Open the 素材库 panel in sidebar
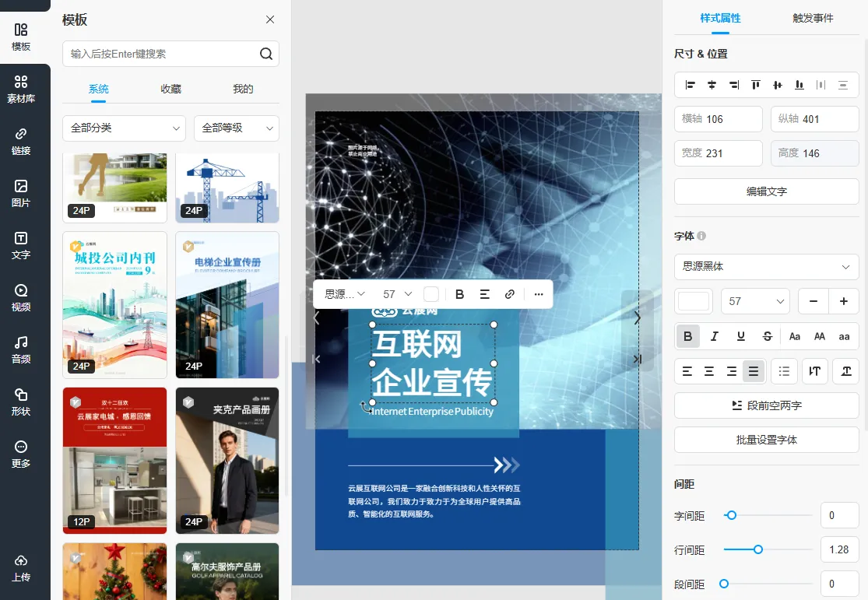868x600 pixels. [21, 89]
